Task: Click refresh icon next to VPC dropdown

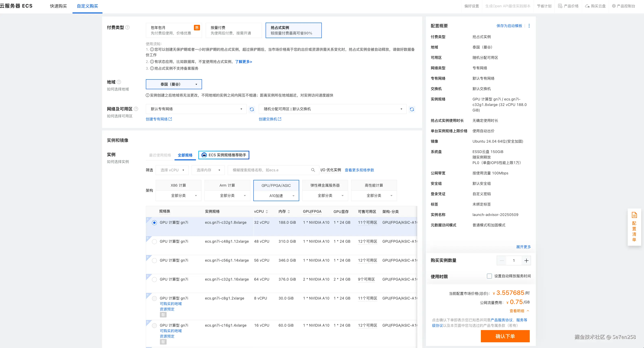Action: point(252,109)
